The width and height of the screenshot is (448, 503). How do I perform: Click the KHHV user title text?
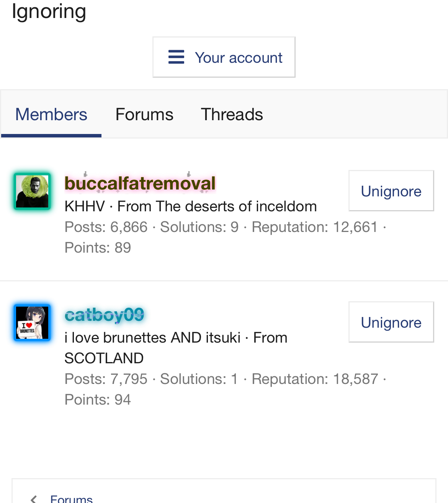(85, 206)
